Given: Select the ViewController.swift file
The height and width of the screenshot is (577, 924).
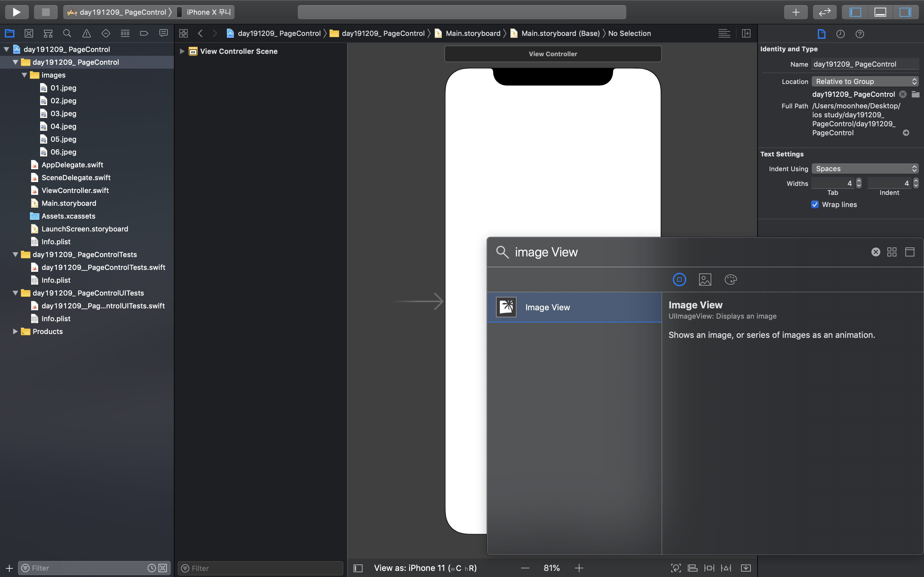Looking at the screenshot, I should click(75, 190).
